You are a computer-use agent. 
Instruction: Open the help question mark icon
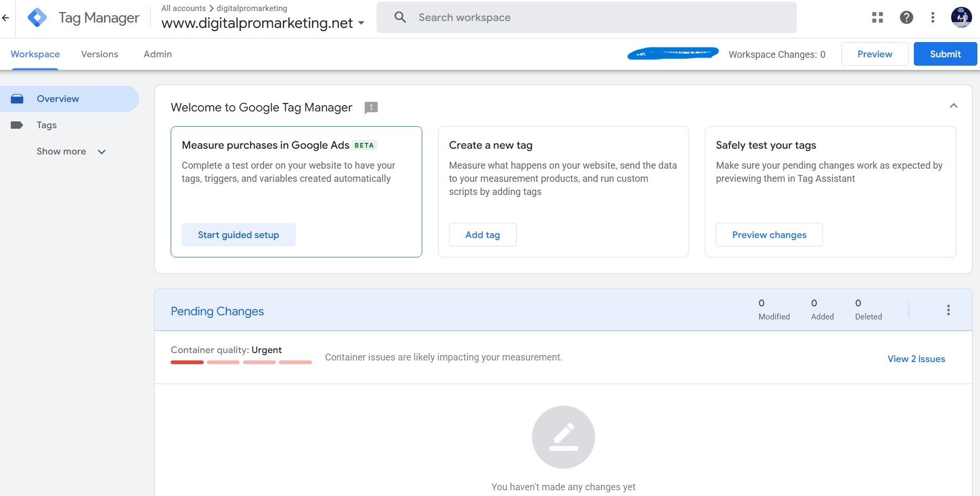pyautogui.click(x=906, y=17)
